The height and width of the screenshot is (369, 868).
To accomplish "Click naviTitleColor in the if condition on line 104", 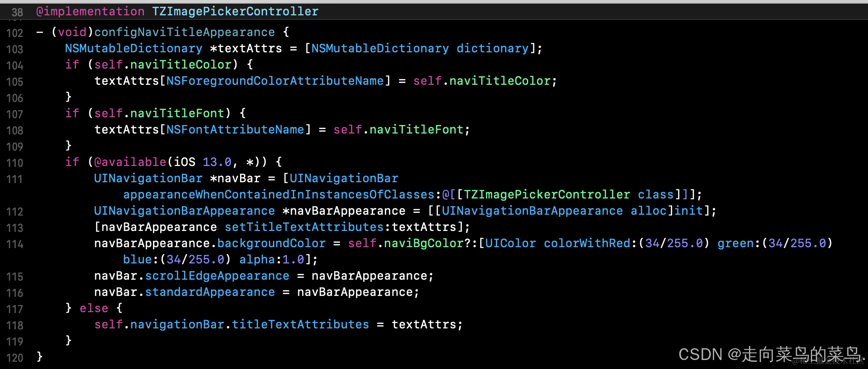I will click(181, 65).
